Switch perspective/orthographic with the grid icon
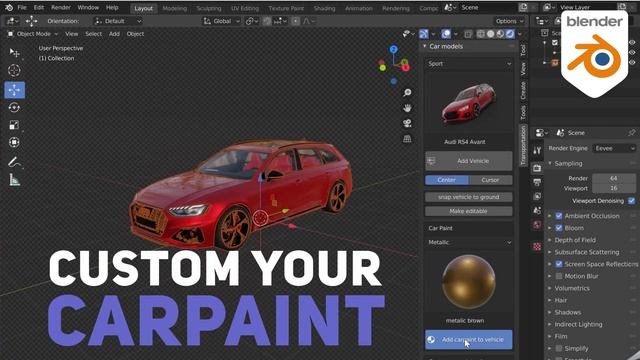The height and width of the screenshot is (360, 640). pyautogui.click(x=407, y=139)
